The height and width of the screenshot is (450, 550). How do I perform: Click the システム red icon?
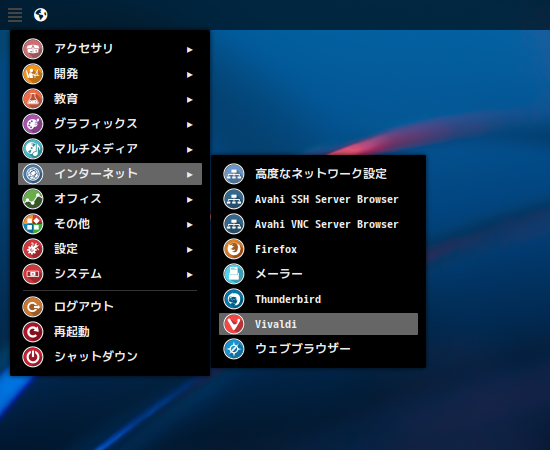coord(33,274)
